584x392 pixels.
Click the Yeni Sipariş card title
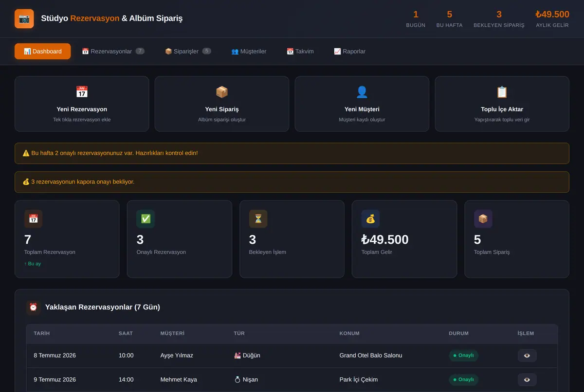pyautogui.click(x=222, y=109)
